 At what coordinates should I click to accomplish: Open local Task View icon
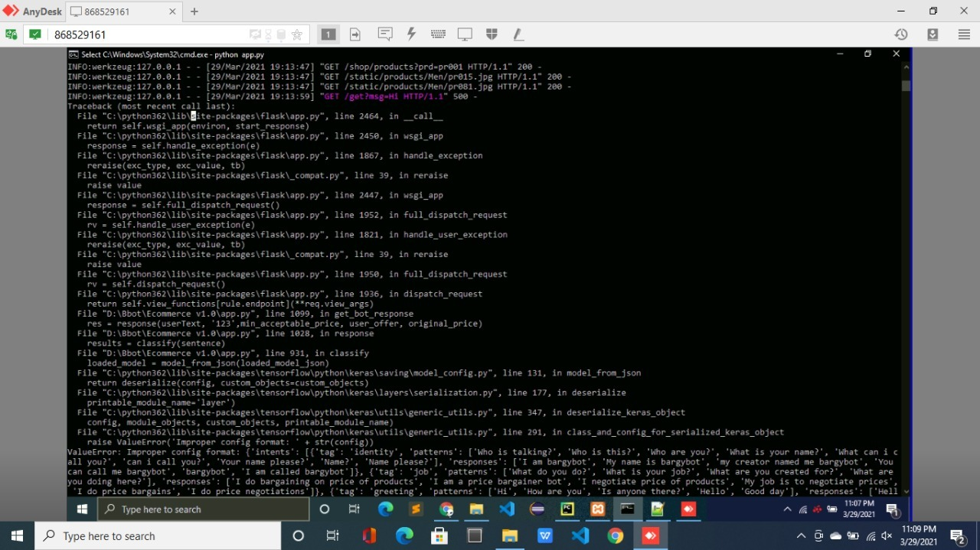point(333,536)
